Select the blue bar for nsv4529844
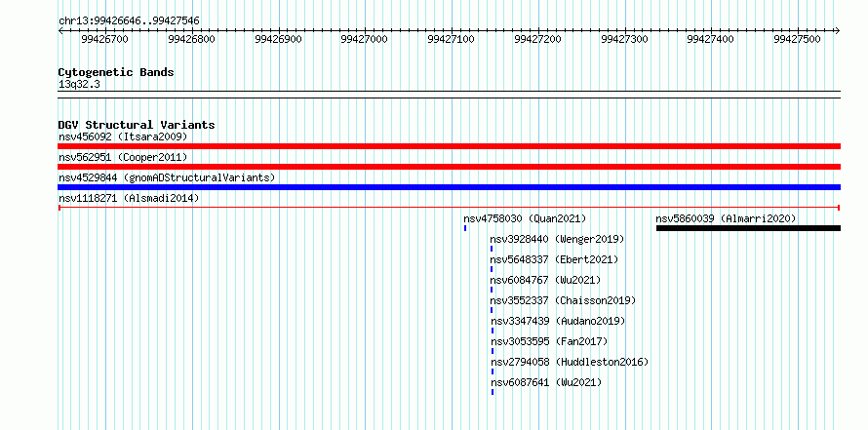Screen dimensions: 868x430 pyautogui.click(x=449, y=187)
